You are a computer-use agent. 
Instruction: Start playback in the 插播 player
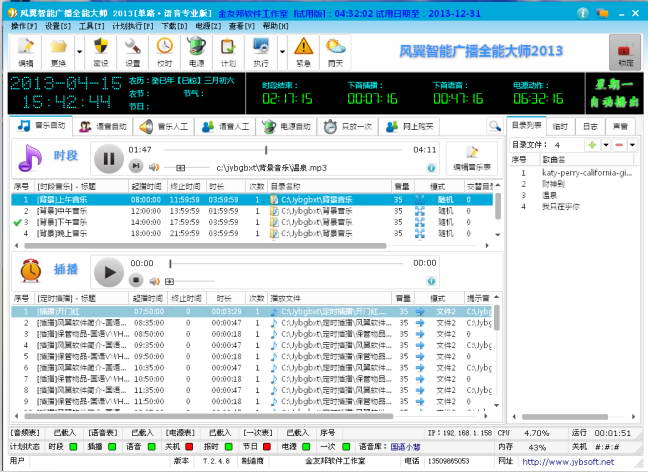point(109,272)
